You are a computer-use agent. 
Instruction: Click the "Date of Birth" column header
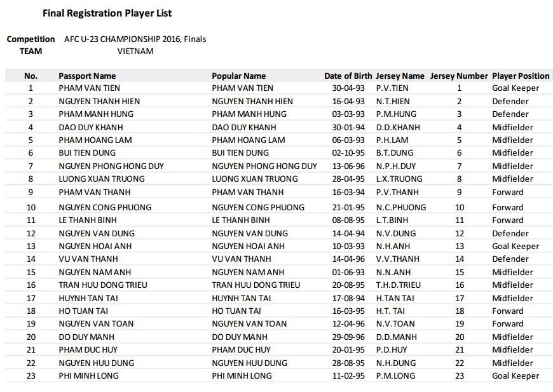pos(348,76)
